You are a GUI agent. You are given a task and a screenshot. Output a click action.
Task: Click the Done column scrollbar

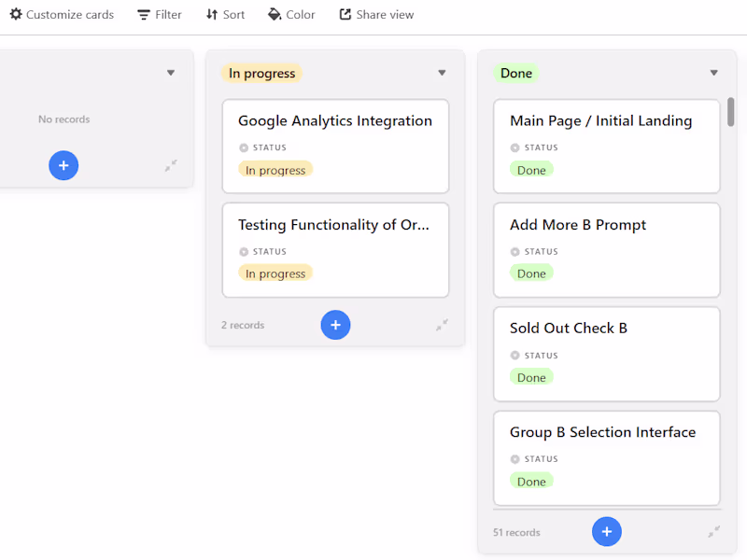coord(730,112)
